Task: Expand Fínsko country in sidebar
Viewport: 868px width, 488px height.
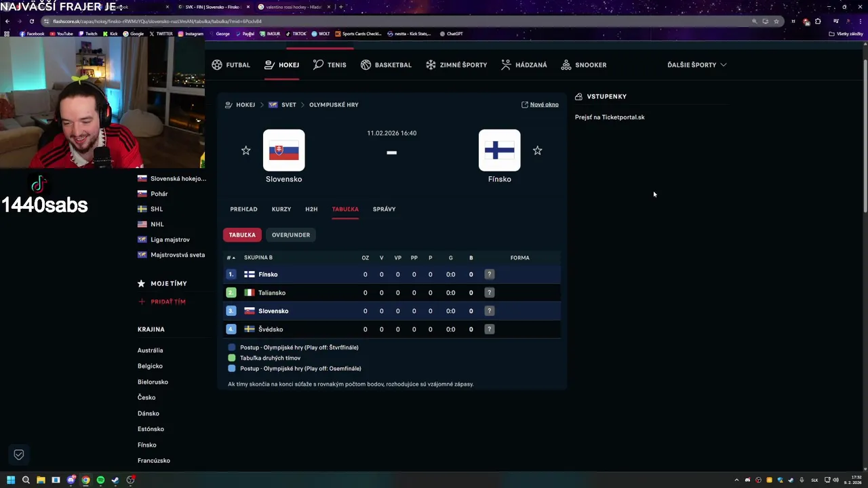Action: (x=147, y=445)
